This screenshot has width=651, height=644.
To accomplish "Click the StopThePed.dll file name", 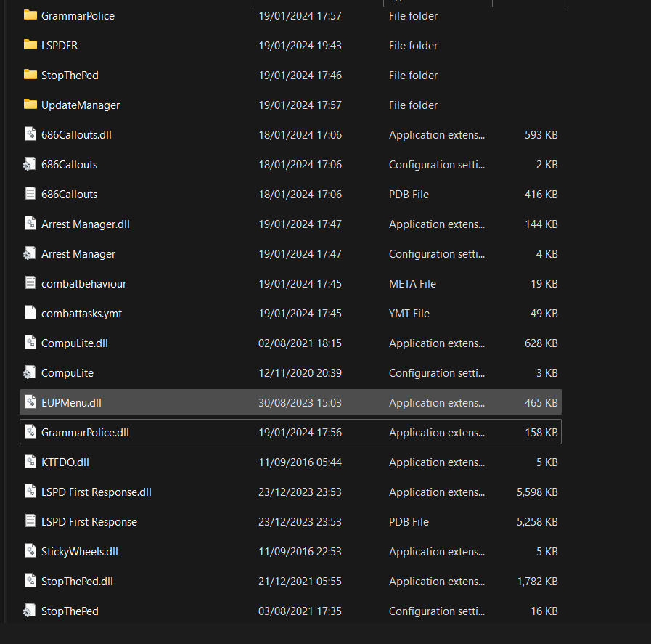I will tap(77, 581).
